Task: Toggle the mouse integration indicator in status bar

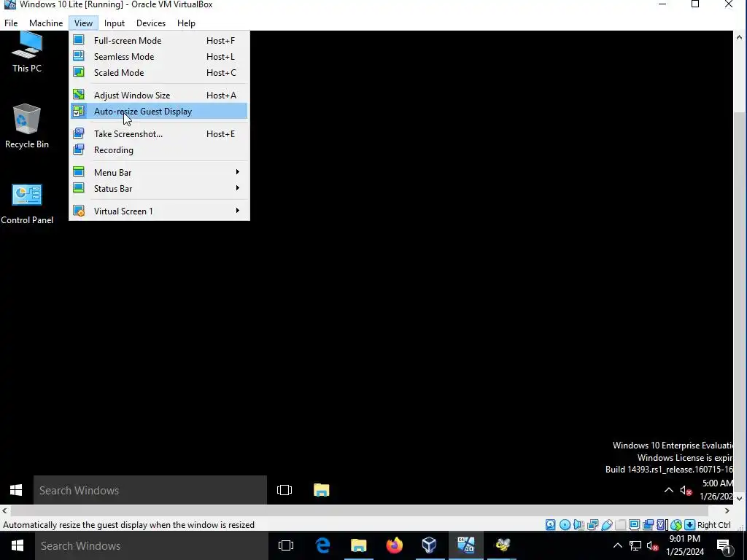Action: 676,525
